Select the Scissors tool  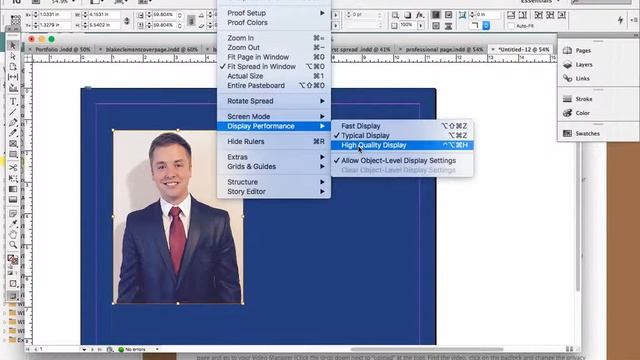coord(13,168)
